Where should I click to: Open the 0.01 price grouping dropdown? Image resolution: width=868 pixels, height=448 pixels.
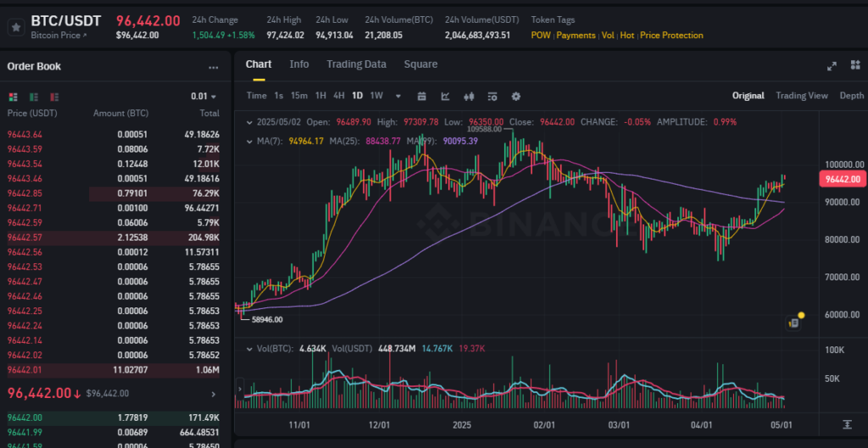203,97
